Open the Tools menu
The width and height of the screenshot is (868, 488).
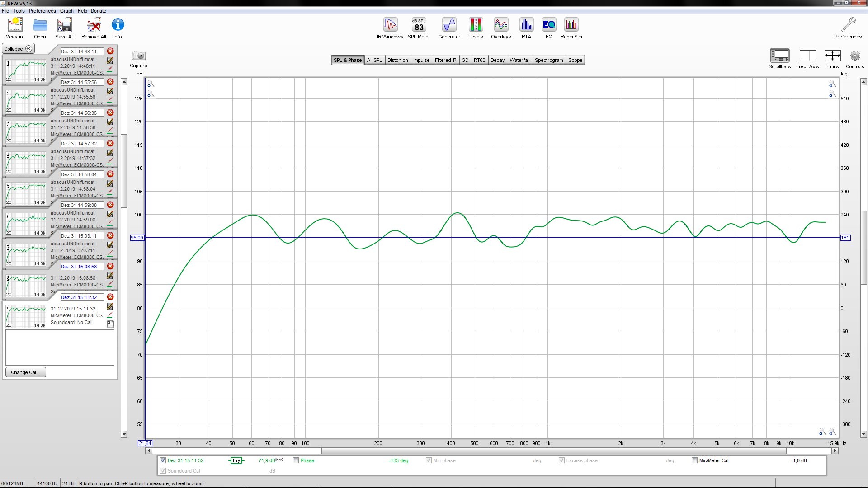pos(19,11)
